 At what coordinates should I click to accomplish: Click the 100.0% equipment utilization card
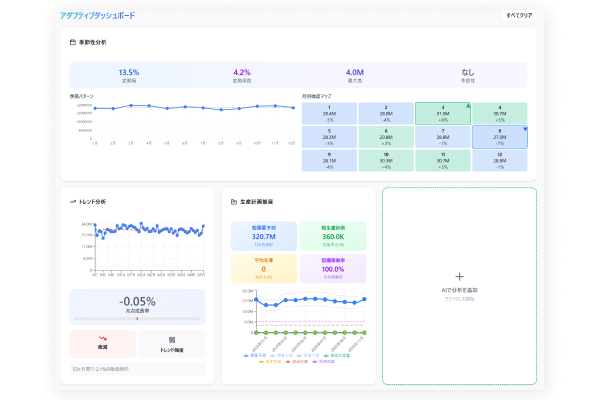[333, 268]
